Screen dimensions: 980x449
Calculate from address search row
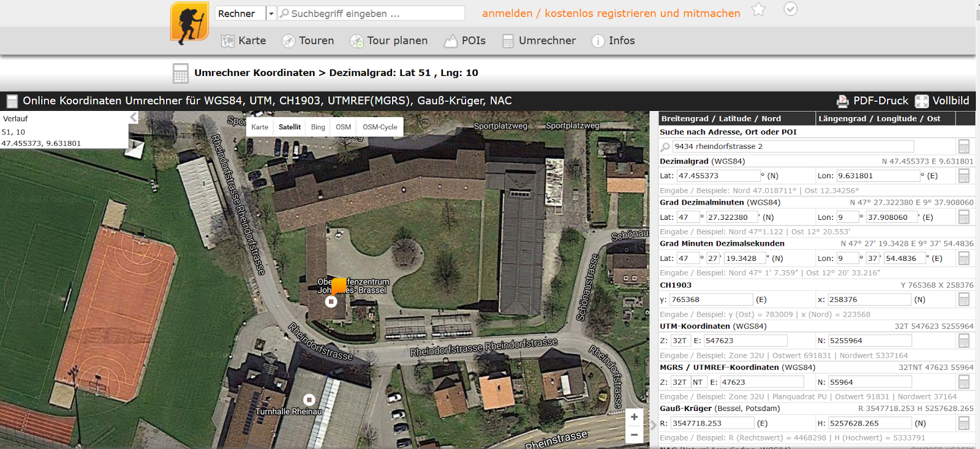tap(963, 146)
